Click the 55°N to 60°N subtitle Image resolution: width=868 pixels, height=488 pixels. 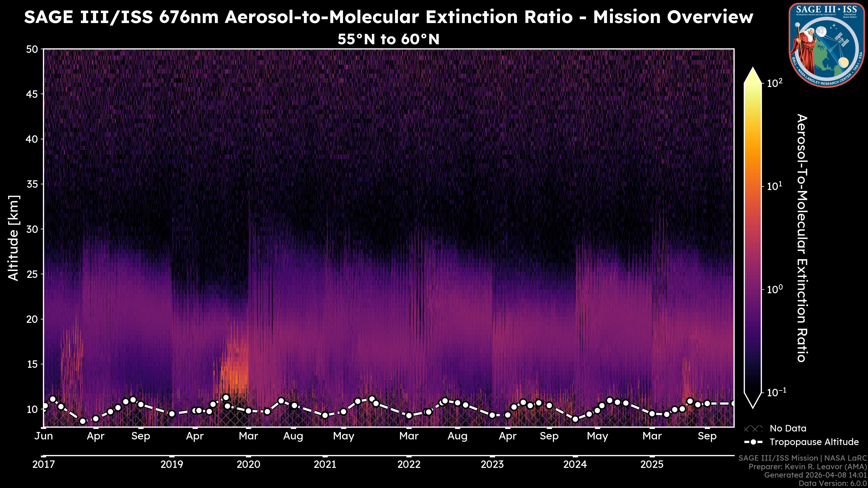pos(389,39)
